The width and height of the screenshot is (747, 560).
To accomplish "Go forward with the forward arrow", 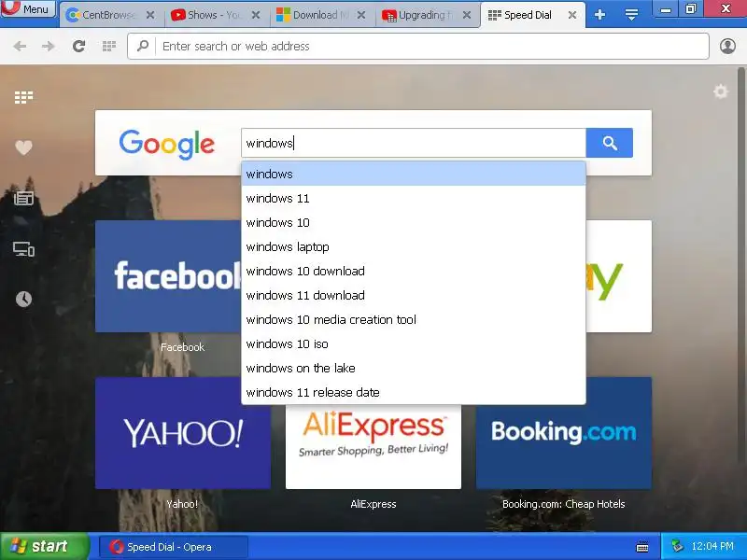I will click(49, 46).
